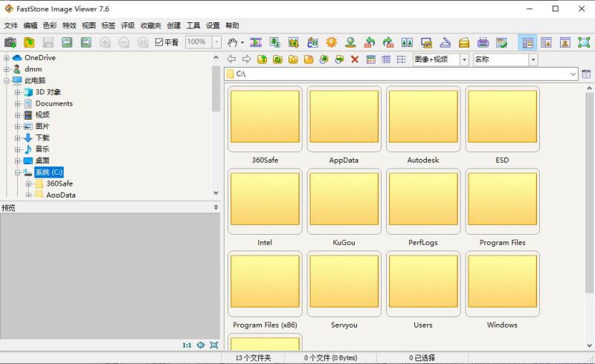The width and height of the screenshot is (595, 364).
Task: Open the 名称 sort order dropdown
Action: pos(533,59)
